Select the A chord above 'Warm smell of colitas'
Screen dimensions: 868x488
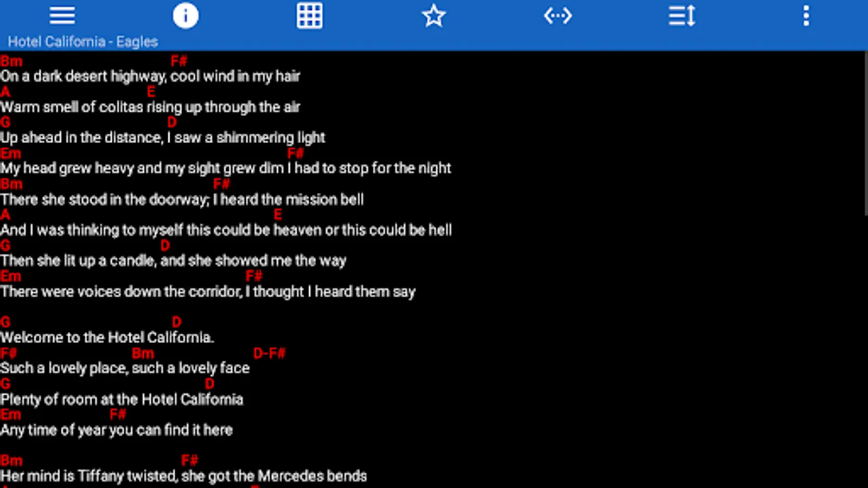click(x=5, y=92)
